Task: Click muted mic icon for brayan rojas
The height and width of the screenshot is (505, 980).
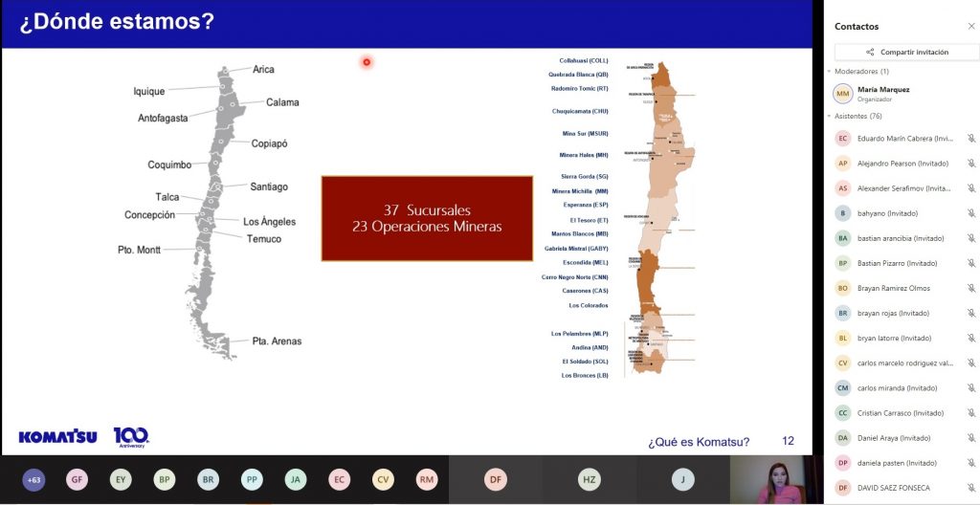Action: point(971,313)
